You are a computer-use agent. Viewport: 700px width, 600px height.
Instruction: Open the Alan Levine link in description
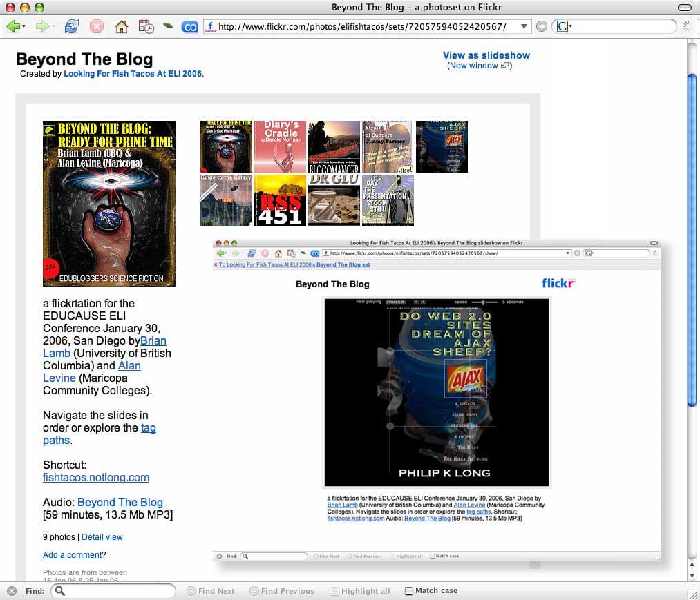click(91, 371)
